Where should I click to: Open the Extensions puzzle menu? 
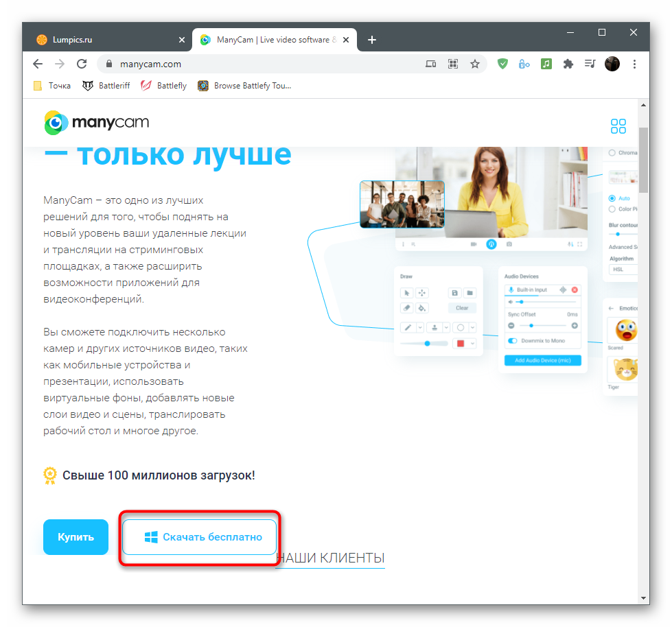(568, 64)
